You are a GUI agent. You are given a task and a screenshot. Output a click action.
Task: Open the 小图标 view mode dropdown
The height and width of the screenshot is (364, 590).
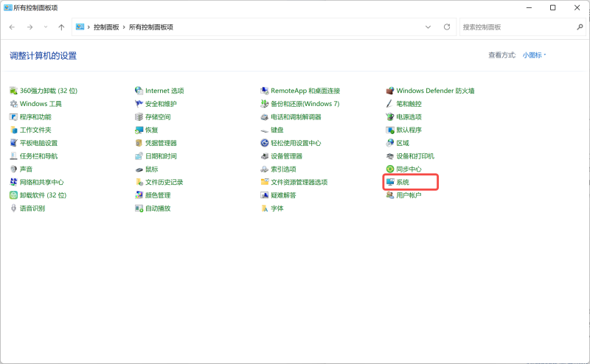pos(534,55)
